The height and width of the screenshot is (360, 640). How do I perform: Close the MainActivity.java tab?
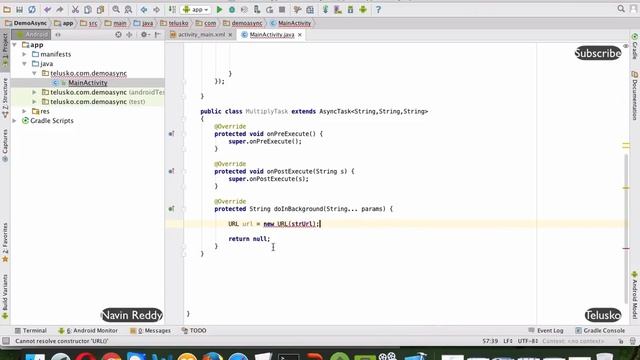[x=300, y=35]
